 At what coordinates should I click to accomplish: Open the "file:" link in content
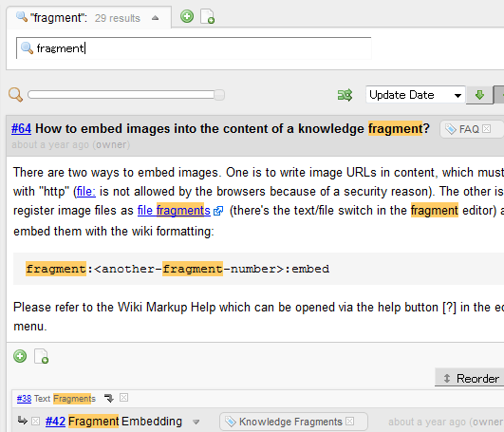tap(85, 192)
